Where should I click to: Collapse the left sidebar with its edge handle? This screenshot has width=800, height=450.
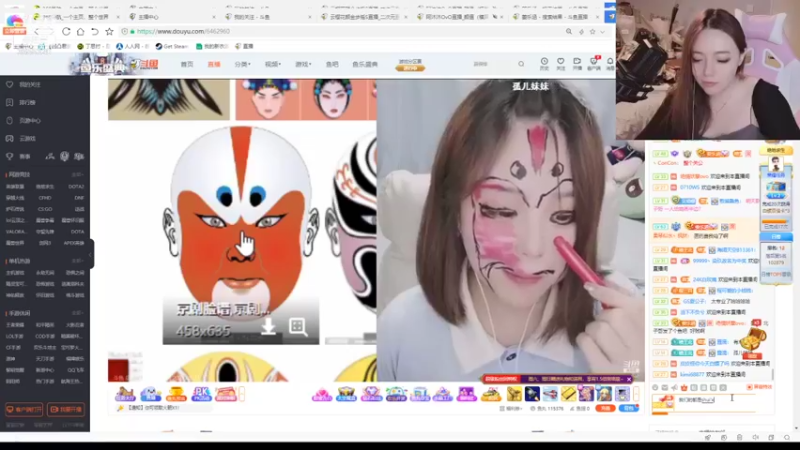pos(91,254)
